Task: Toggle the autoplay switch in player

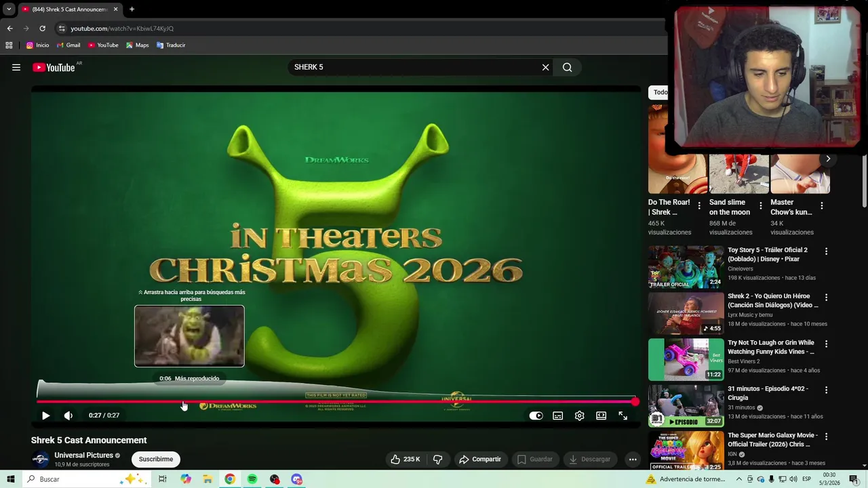Action: (x=536, y=415)
